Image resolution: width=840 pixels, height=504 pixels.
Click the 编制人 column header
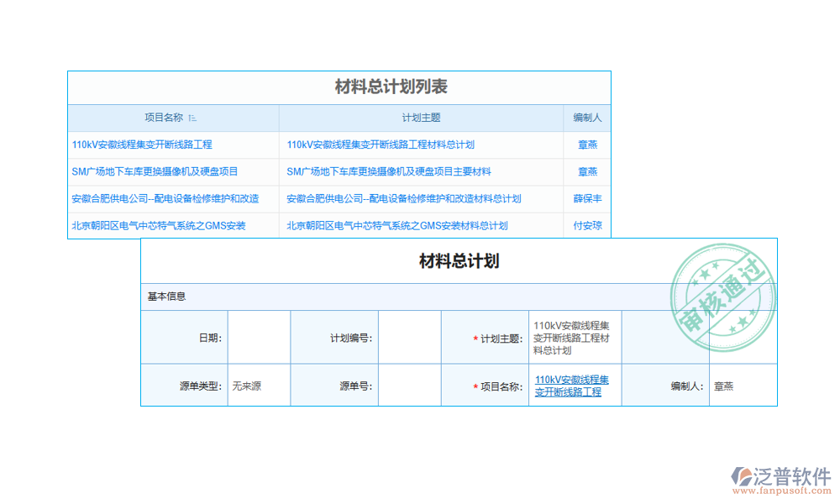tap(586, 118)
